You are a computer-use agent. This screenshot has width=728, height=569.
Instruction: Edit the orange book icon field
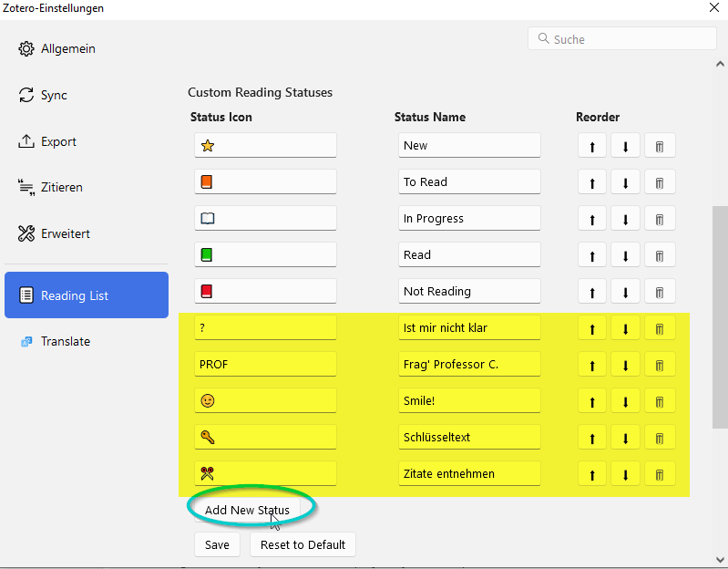point(265,181)
